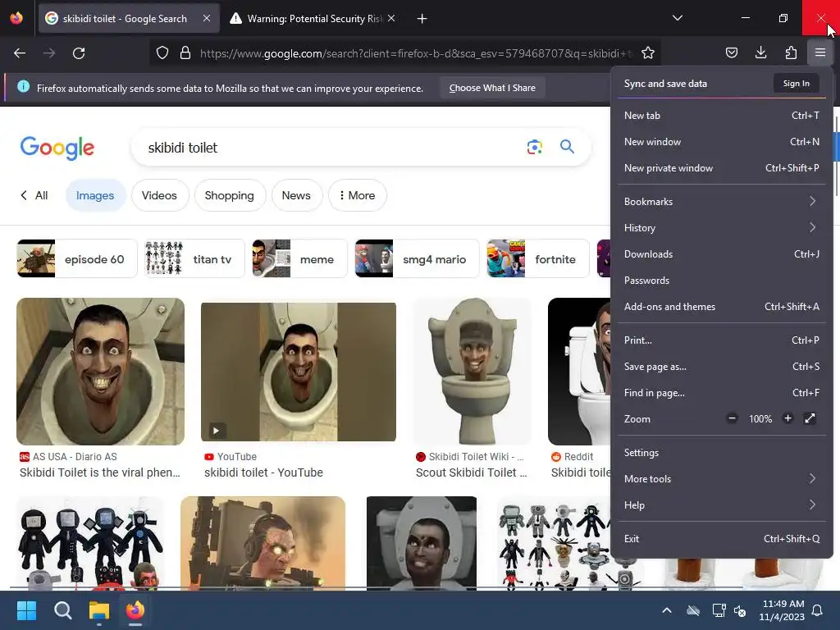
Task: Exit Firefox via menu
Action: point(722,539)
